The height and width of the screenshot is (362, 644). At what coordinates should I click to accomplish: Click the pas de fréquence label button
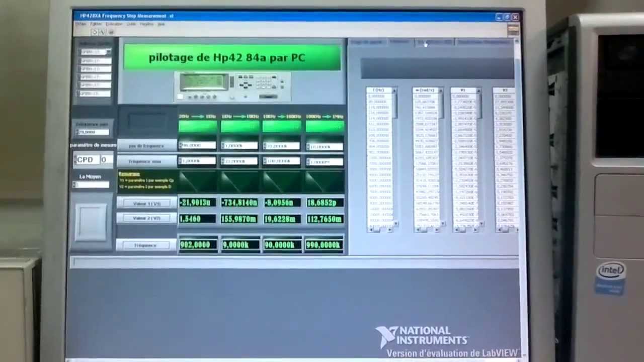tap(146, 146)
